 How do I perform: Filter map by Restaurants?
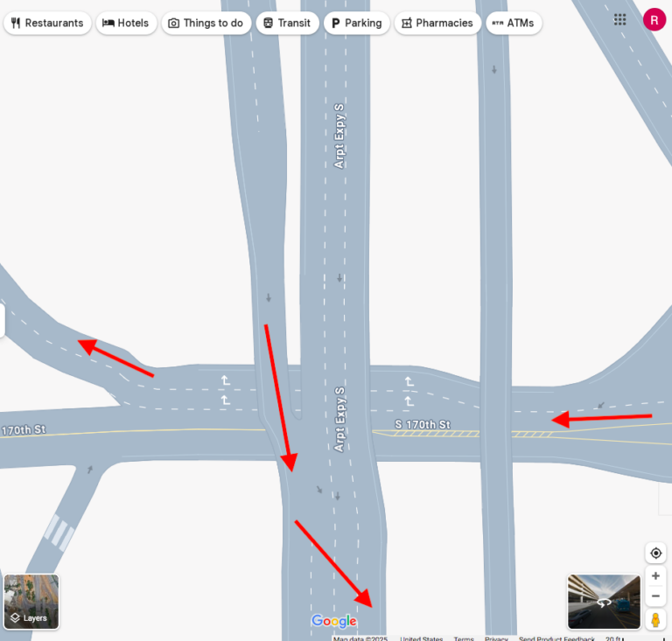tap(47, 23)
